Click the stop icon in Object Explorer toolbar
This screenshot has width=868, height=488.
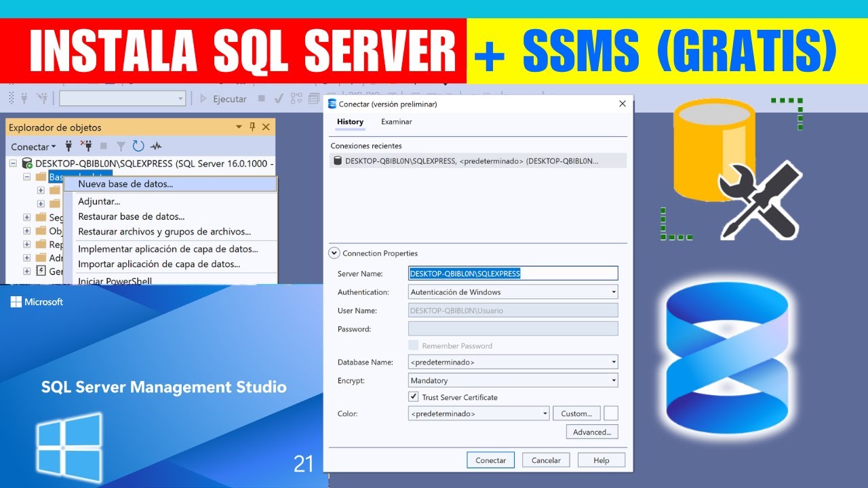(104, 146)
